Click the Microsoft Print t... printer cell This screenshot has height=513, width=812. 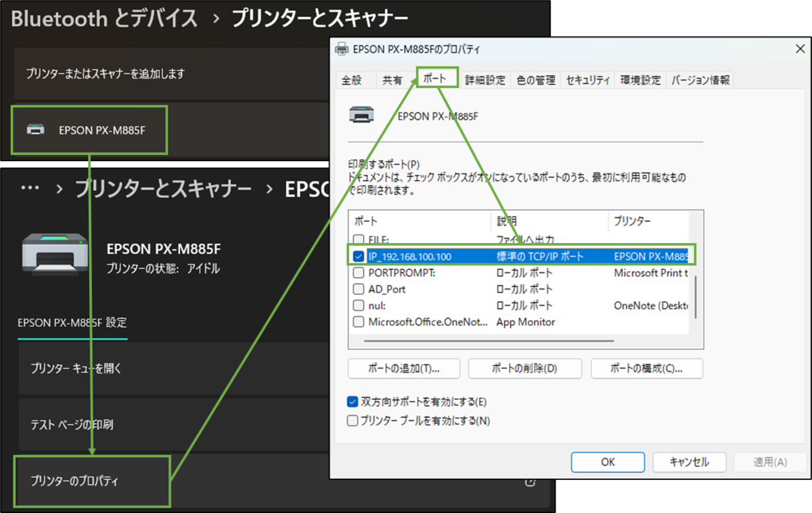point(650,273)
